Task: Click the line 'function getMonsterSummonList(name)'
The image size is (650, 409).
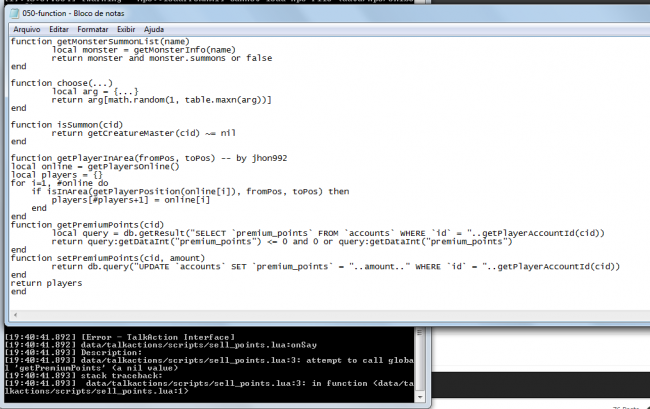Action: (100, 41)
